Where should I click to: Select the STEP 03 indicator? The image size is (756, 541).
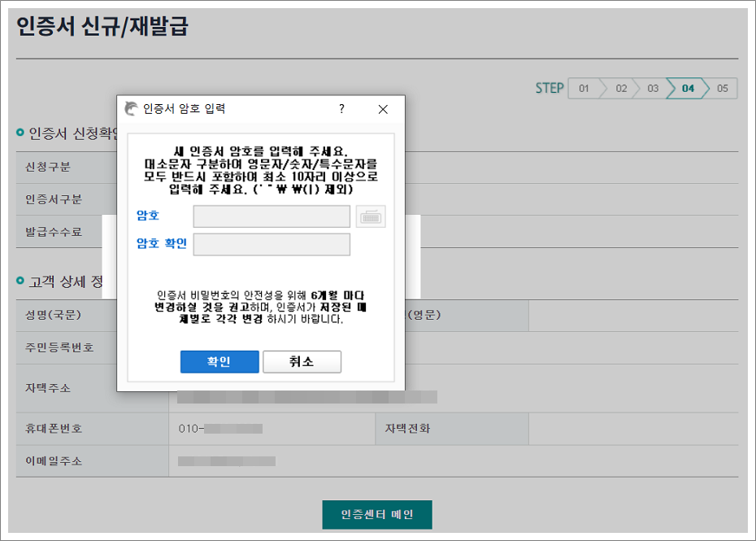pos(651,88)
